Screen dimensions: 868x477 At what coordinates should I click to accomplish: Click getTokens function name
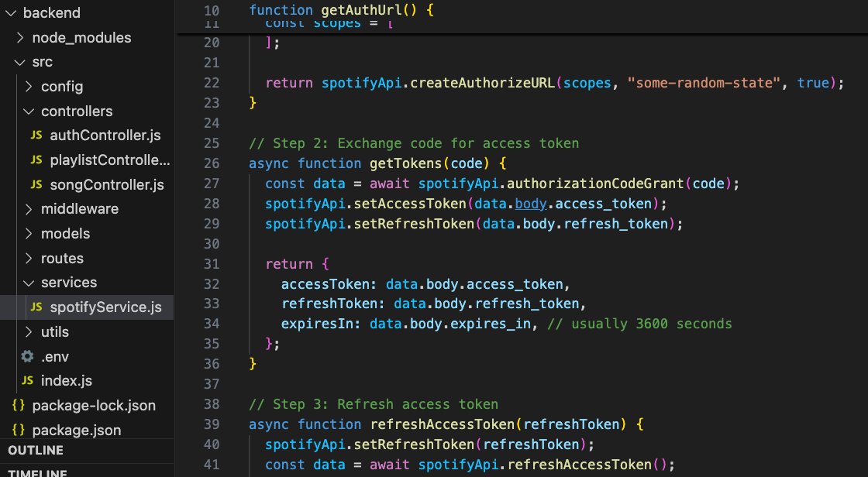(x=406, y=163)
